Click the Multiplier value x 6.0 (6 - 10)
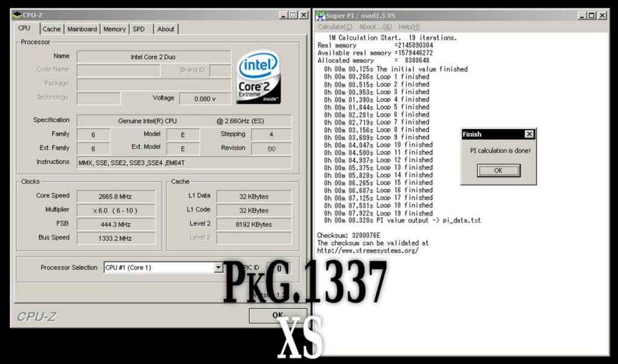 click(116, 211)
